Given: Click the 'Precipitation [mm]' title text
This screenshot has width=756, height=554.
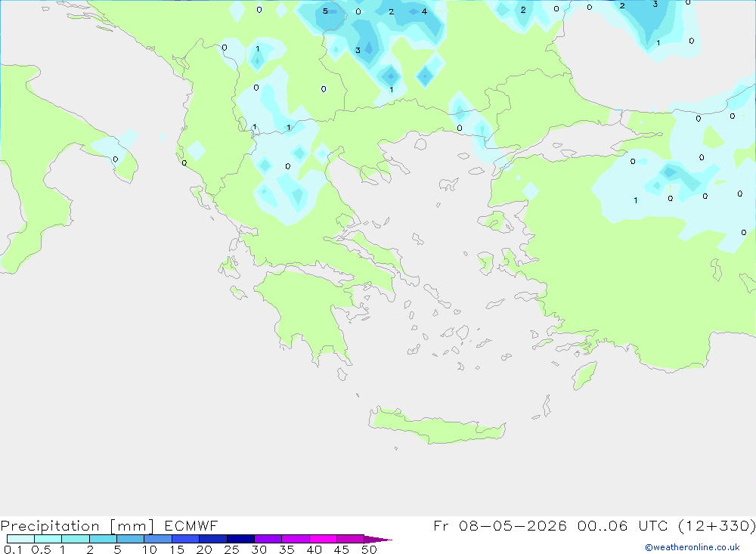Looking at the screenshot, I should coord(77,526).
